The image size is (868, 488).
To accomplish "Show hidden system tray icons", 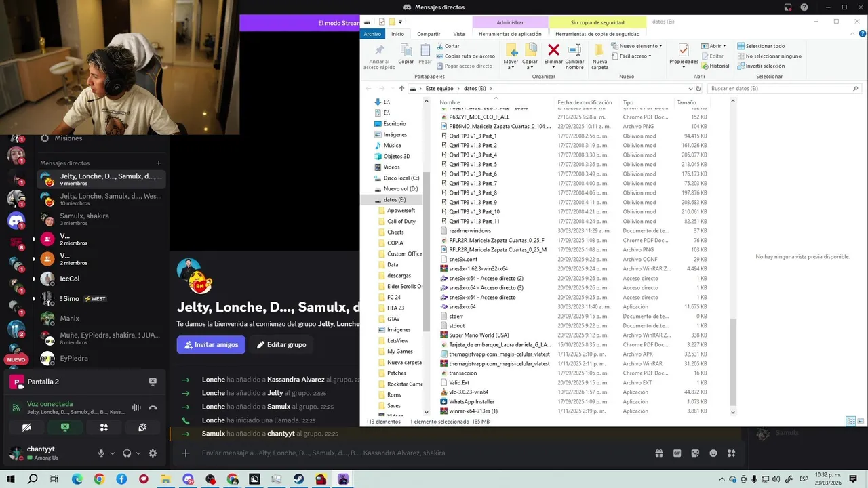I will [722, 479].
